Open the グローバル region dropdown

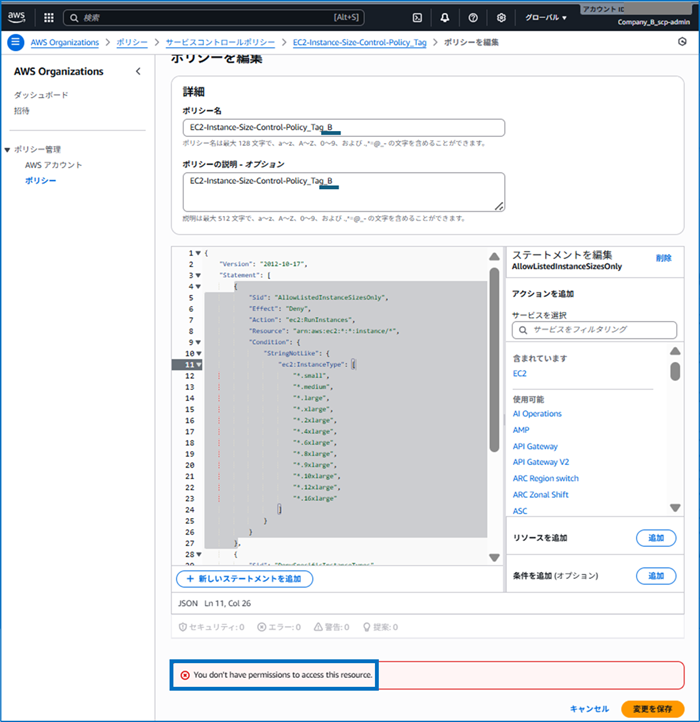coord(546,17)
